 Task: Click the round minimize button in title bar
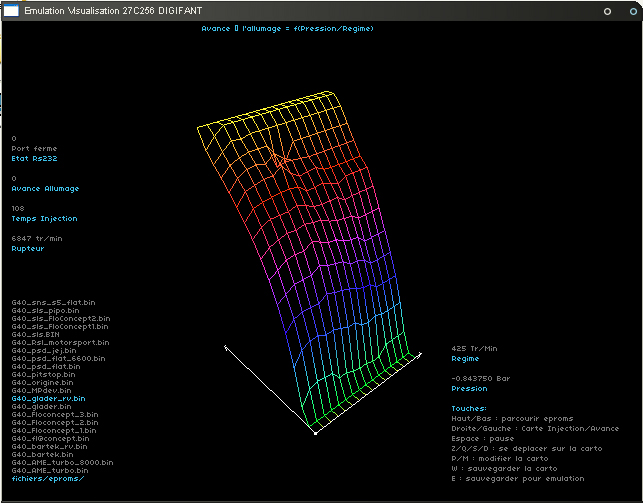[x=608, y=10]
